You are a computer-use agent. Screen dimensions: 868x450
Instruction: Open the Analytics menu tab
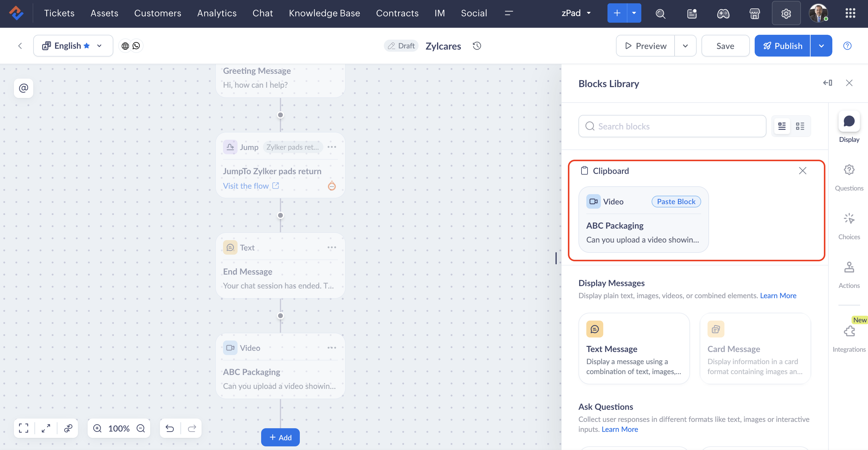(217, 13)
